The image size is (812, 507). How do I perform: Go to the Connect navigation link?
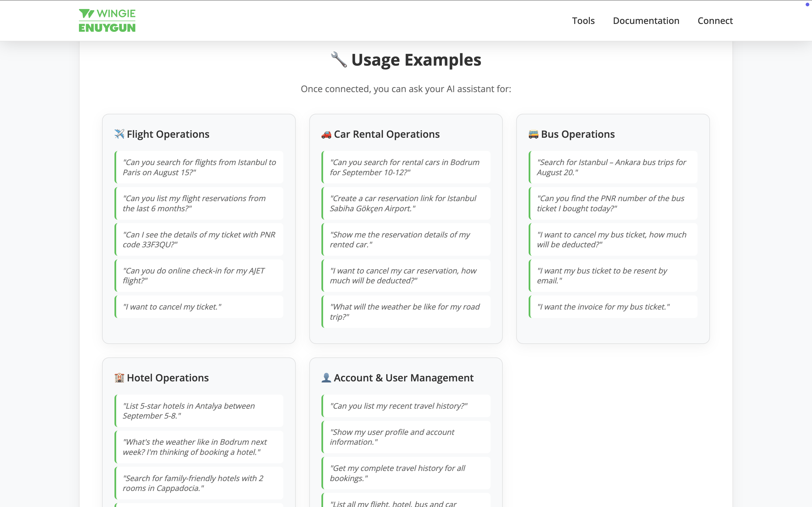tap(715, 21)
